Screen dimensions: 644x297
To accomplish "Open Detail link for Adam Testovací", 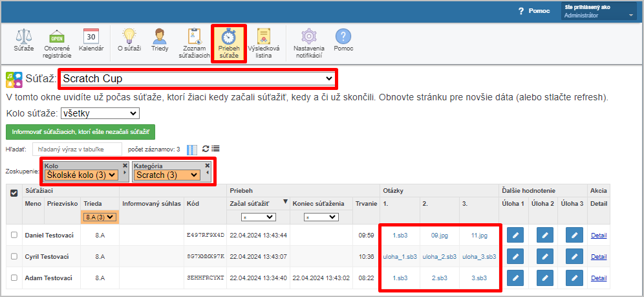I will [598, 278].
